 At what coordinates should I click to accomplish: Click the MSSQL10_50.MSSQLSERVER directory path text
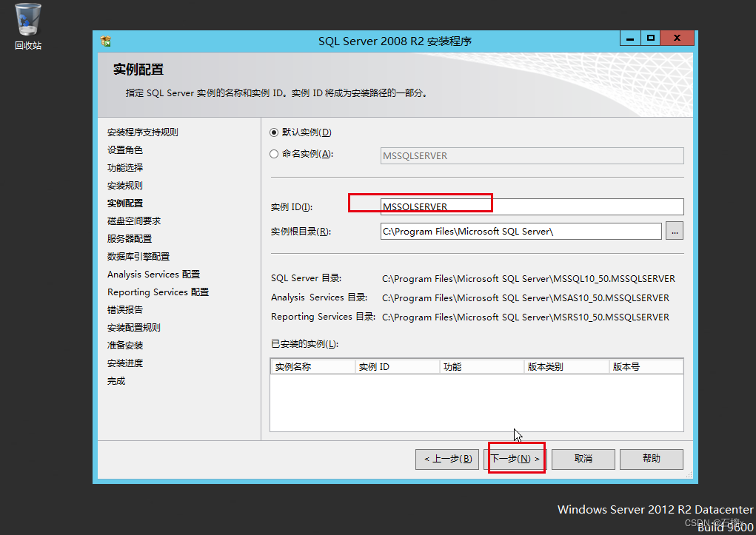(x=529, y=278)
